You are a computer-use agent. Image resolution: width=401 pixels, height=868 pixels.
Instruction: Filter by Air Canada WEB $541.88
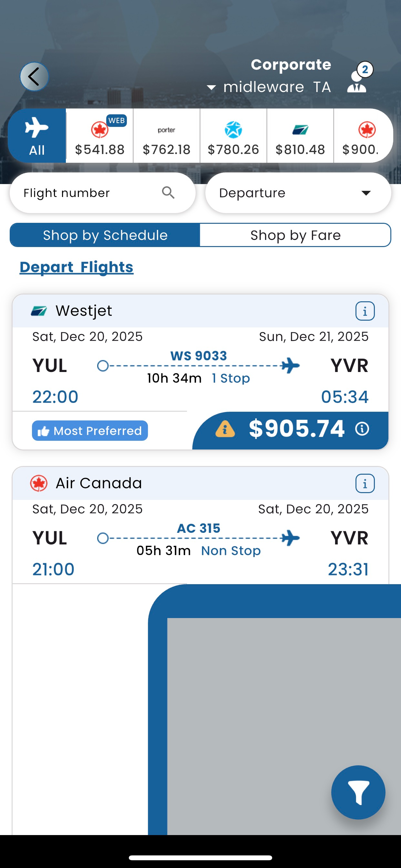point(99,136)
